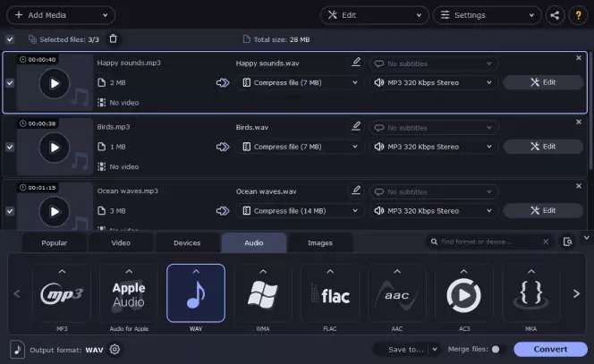
Task: Pick the MKA format tile
Action: (531, 293)
